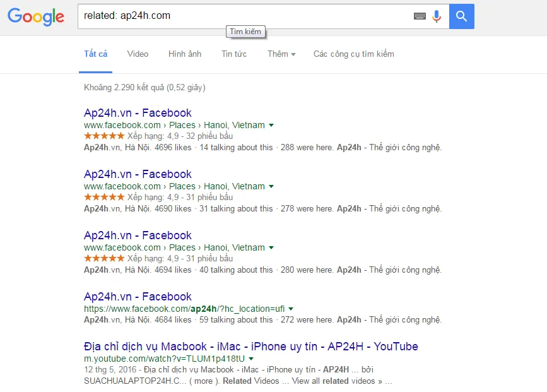
Task: Expand arrow beside first result's Facebook URL
Action: 271,126
